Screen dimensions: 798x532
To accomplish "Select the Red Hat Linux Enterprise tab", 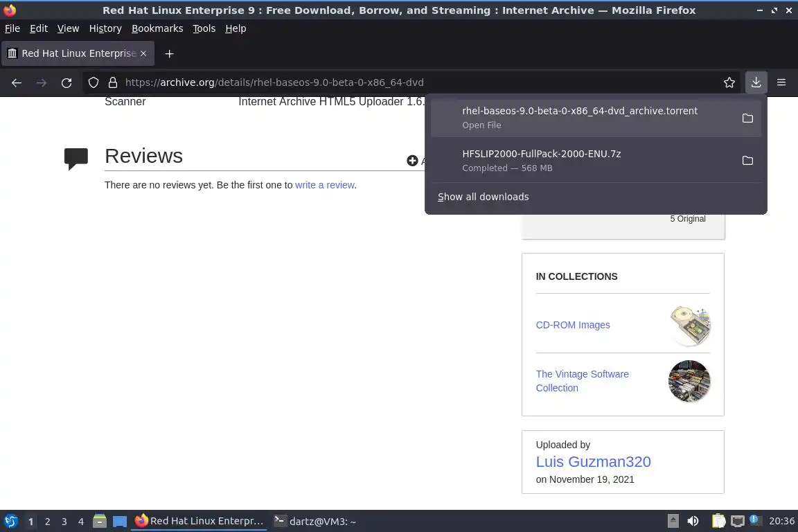I will 78,53.
